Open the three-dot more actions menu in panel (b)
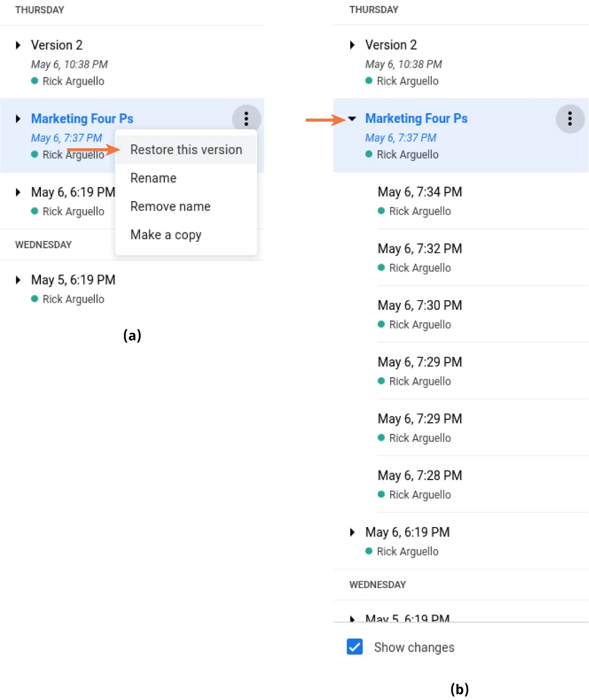589x700 pixels. (570, 119)
